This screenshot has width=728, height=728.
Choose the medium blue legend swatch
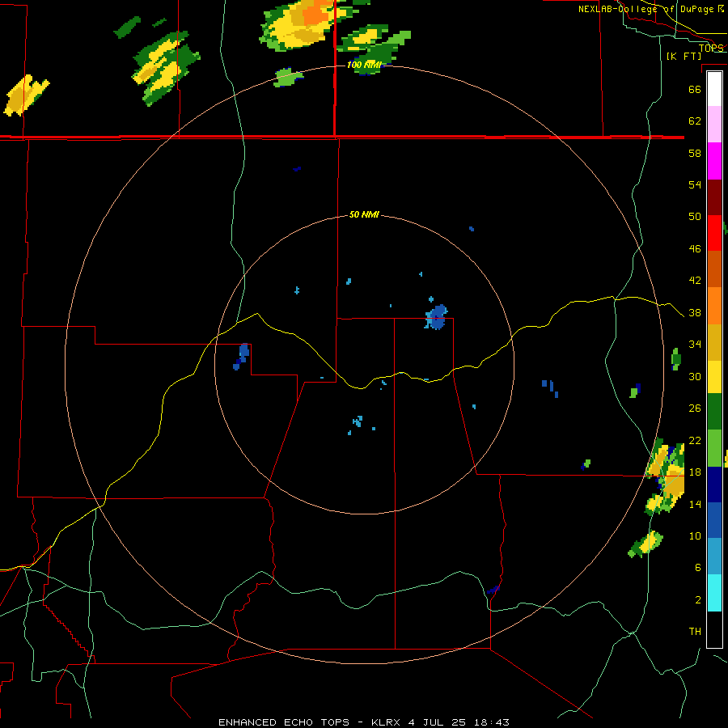714,520
